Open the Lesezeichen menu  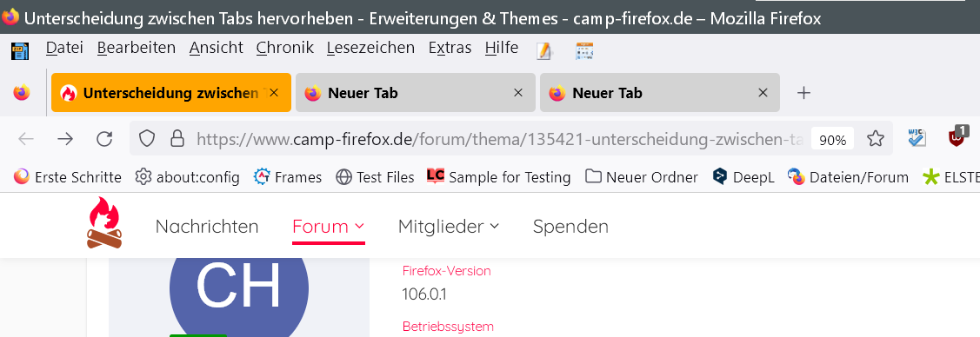(370, 48)
